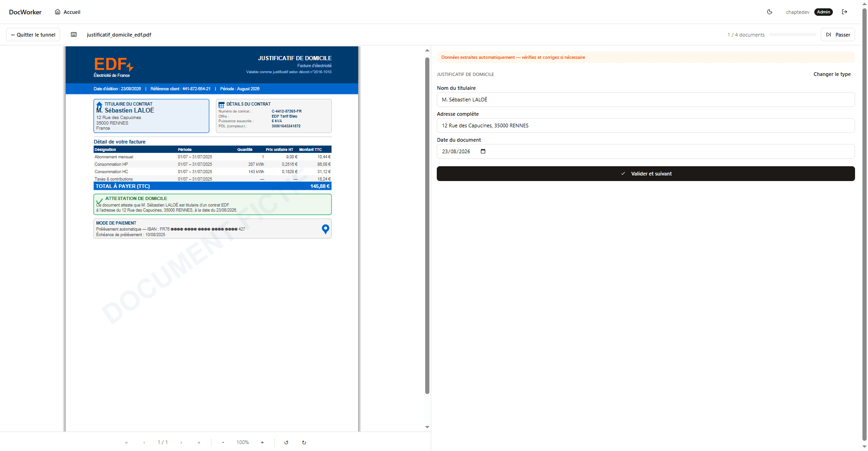Click the green checkmark in Attestation de domicile

point(99,201)
